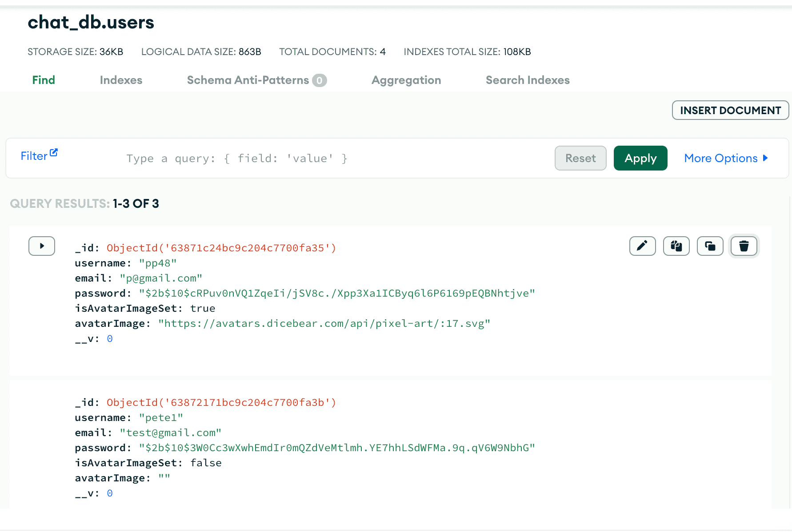Copy the pp48 document using the clipboard icon
Screen dimensions: 792x532
click(676, 246)
